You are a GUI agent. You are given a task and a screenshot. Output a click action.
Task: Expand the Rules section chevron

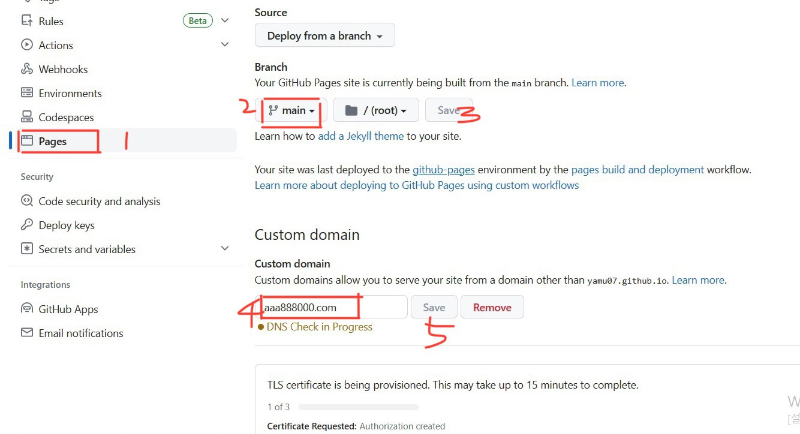pyautogui.click(x=224, y=20)
